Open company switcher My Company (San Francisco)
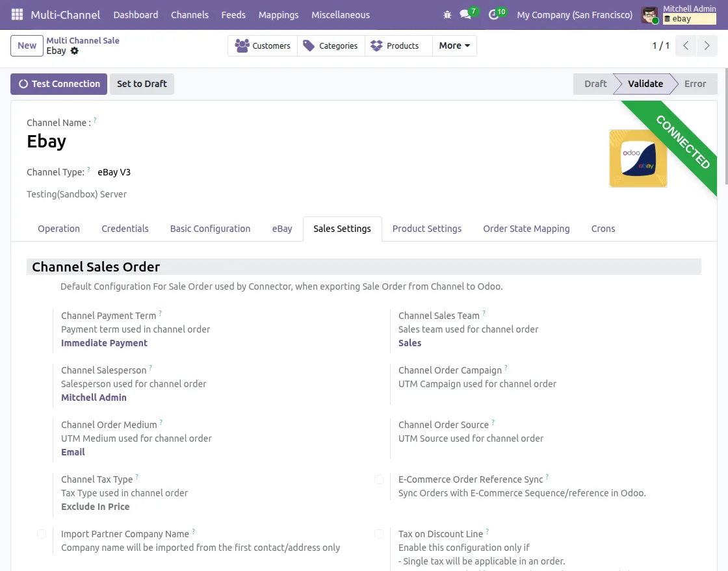This screenshot has height=571, width=728. point(575,15)
